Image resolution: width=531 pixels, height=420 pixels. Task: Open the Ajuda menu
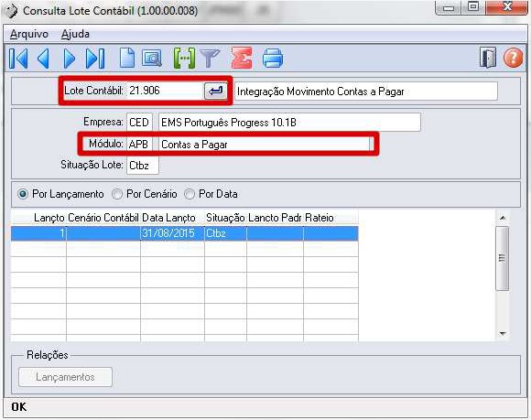pos(75,34)
